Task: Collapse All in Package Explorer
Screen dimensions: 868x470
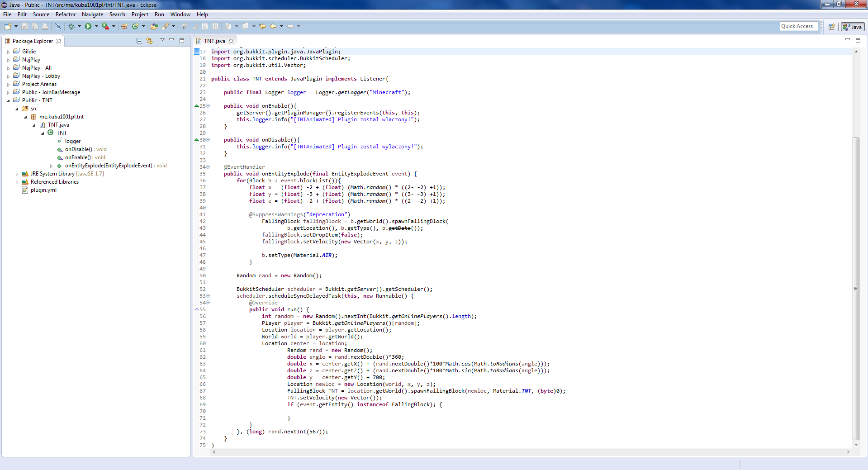Action: tap(139, 41)
